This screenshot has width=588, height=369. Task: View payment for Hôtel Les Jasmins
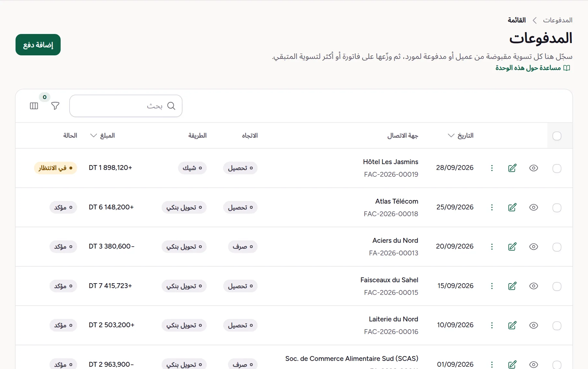[x=534, y=168]
